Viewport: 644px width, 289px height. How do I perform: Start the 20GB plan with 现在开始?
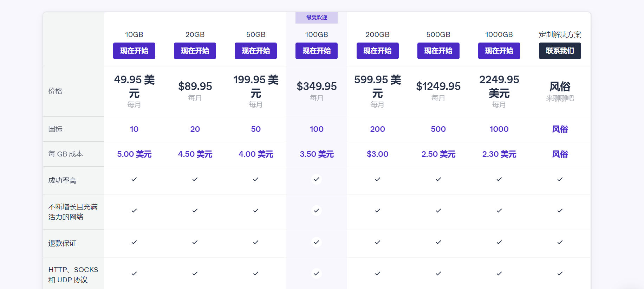click(x=195, y=51)
